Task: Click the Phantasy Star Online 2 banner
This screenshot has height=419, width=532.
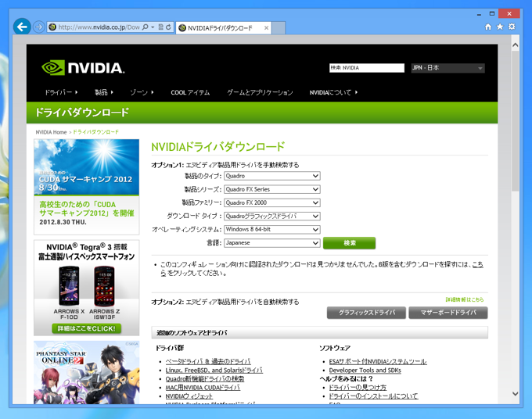Action: [87, 372]
